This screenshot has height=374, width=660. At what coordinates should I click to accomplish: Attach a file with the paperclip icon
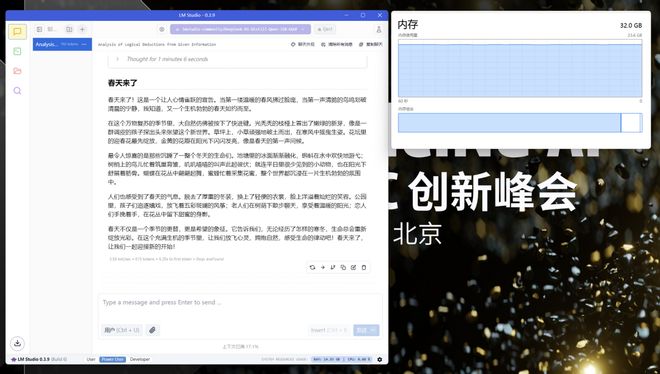152,330
